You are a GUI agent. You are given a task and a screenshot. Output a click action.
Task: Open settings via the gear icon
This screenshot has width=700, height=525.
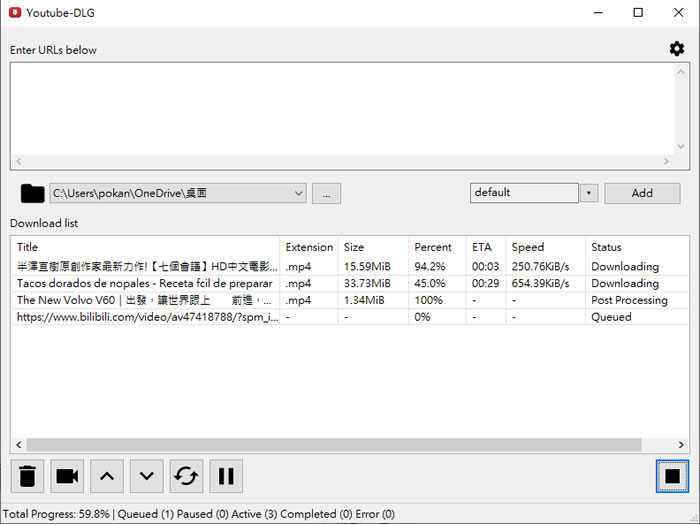tap(677, 49)
